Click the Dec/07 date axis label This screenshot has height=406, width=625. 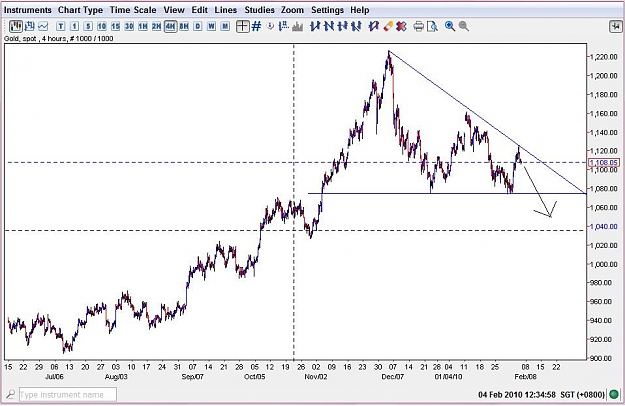pyautogui.click(x=392, y=377)
